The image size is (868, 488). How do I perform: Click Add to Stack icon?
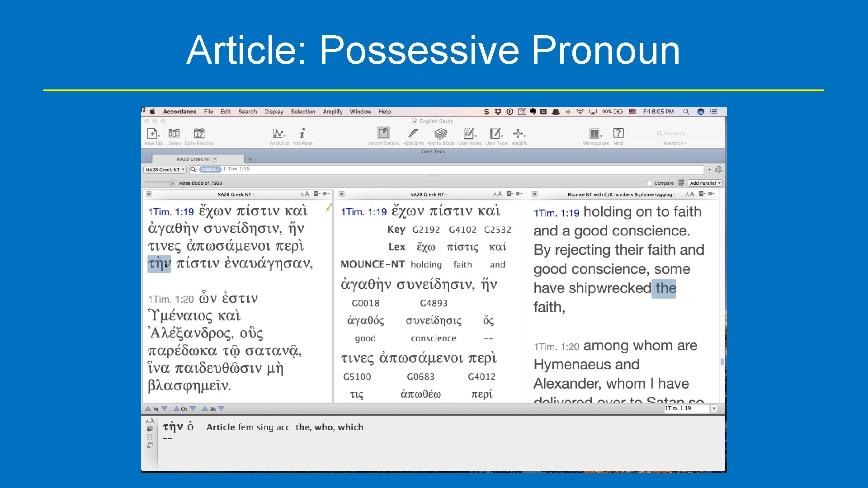(440, 134)
